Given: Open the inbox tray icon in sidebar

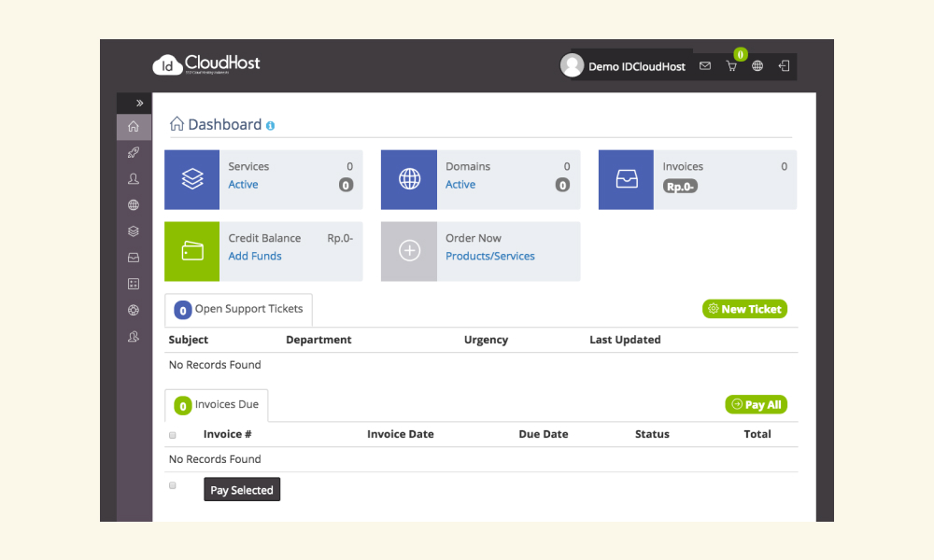Looking at the screenshot, I should click(134, 257).
